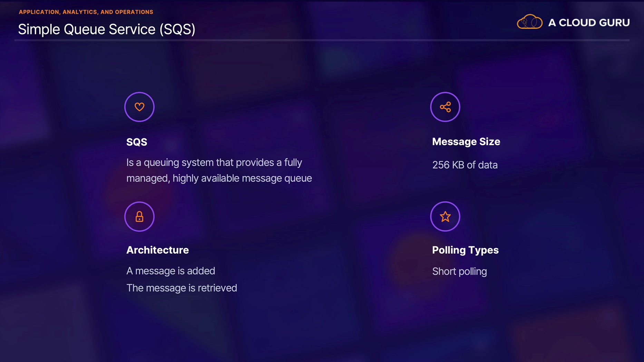Click the share icon above Message Size

pos(445,107)
